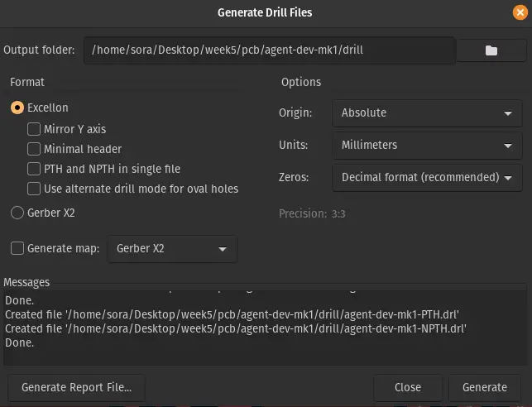Select the Gerber X2 format radio button

(x=17, y=213)
